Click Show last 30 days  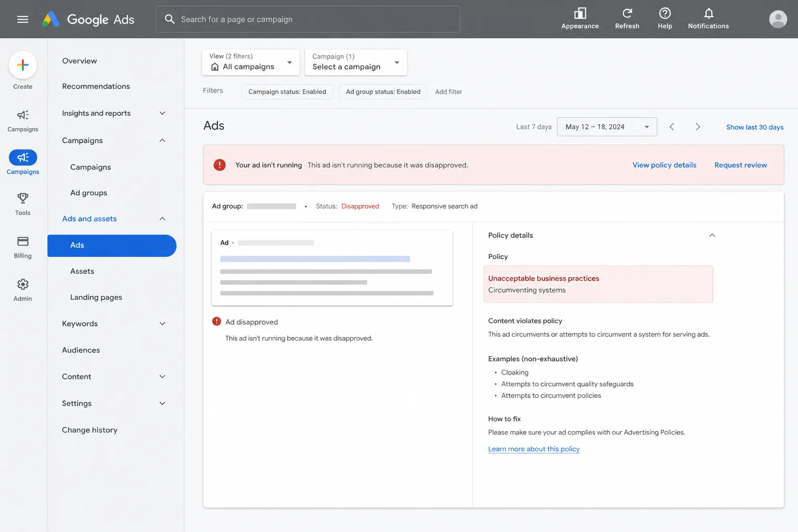coord(755,127)
